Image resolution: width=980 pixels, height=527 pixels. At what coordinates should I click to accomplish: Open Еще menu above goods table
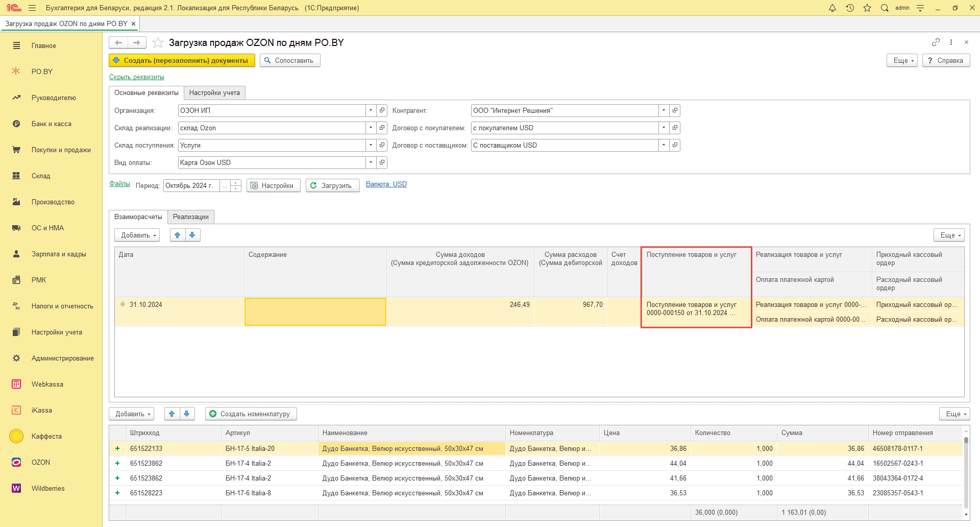pyautogui.click(x=954, y=414)
